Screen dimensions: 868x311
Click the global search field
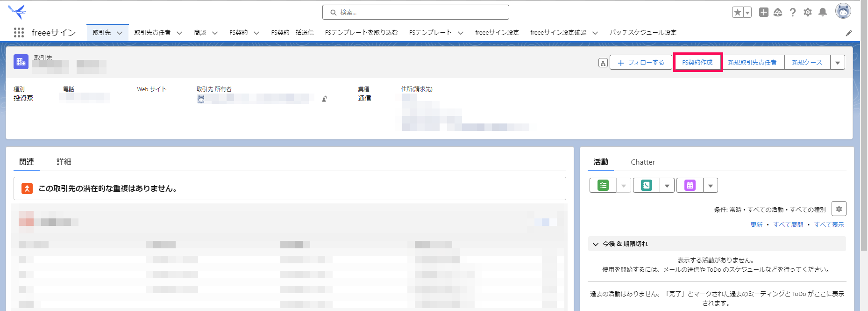(x=416, y=12)
